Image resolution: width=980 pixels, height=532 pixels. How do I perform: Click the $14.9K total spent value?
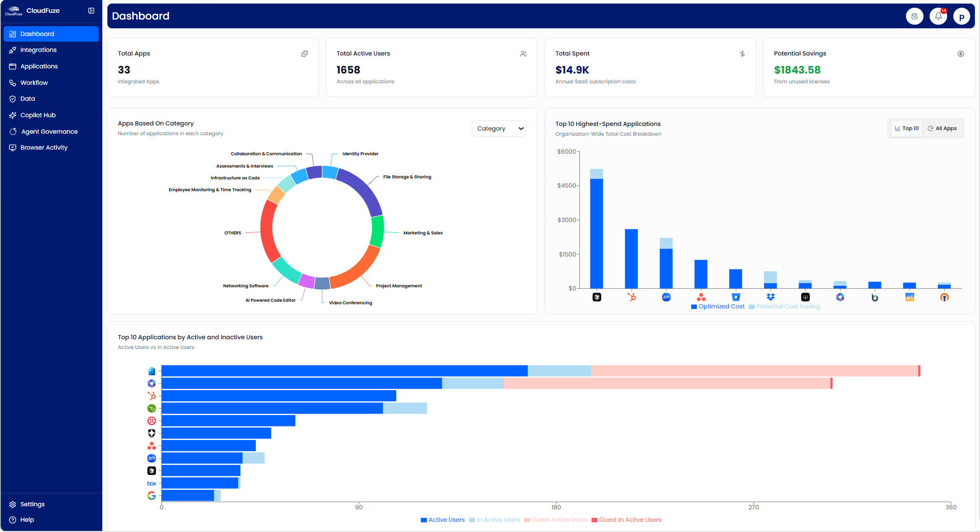[x=572, y=70]
